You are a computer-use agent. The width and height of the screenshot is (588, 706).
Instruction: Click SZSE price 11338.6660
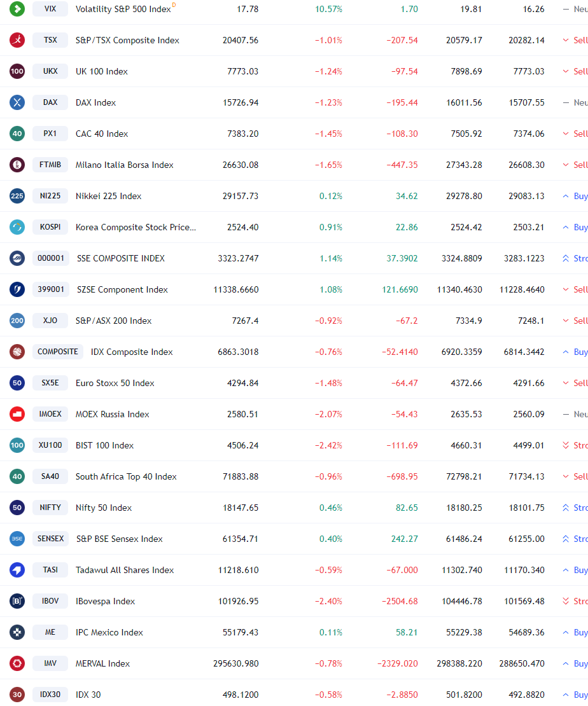236,289
